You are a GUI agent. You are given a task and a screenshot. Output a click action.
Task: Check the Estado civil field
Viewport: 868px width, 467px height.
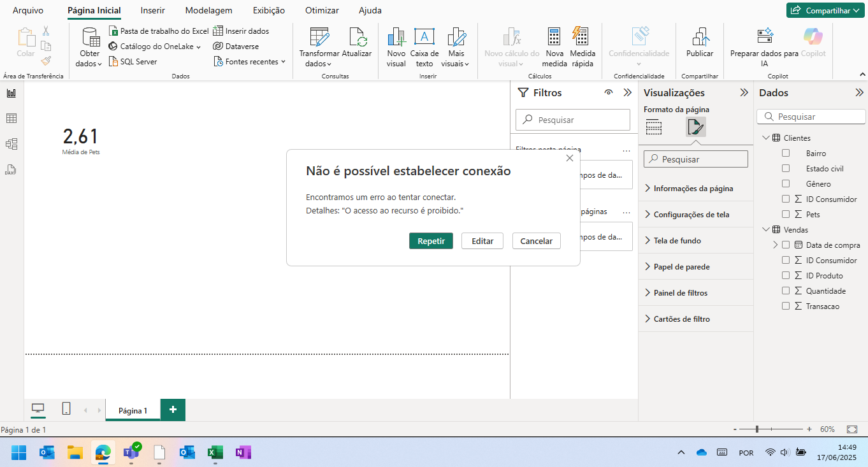click(786, 168)
